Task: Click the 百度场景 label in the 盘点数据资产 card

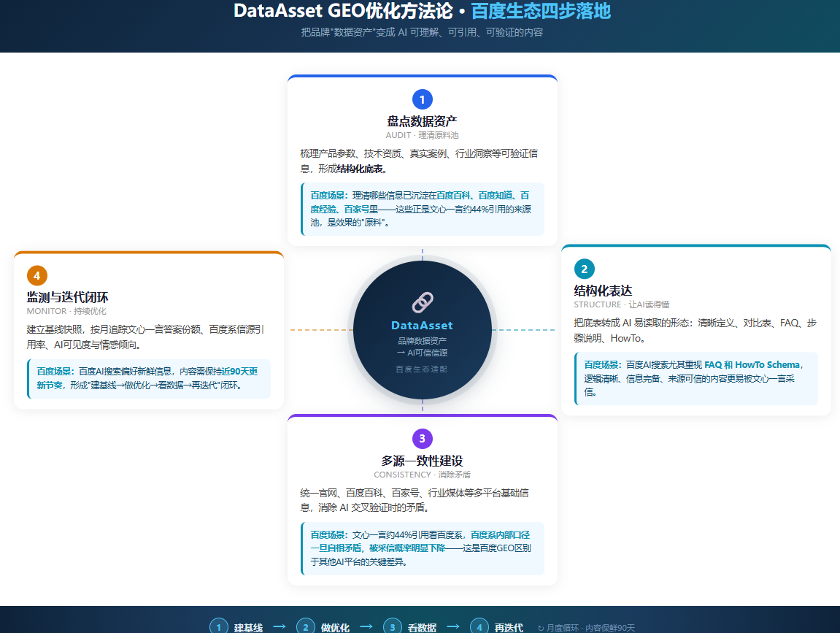Action: tap(327, 196)
